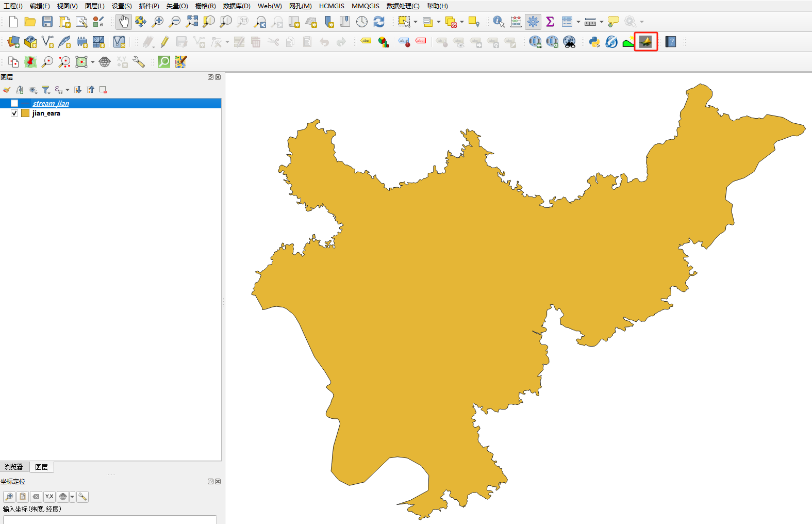Select the stream_jian layer row

[x=111, y=103]
